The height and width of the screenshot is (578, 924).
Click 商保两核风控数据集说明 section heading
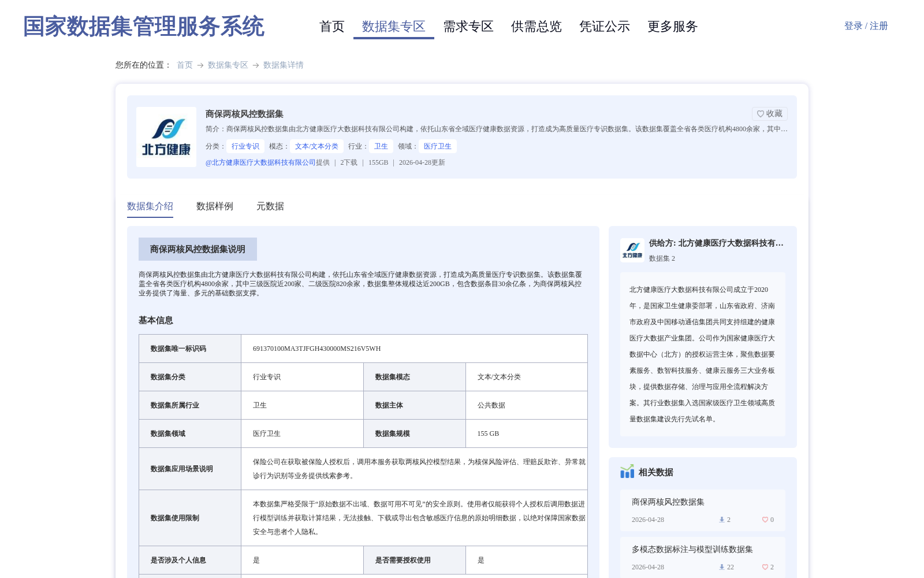198,249
